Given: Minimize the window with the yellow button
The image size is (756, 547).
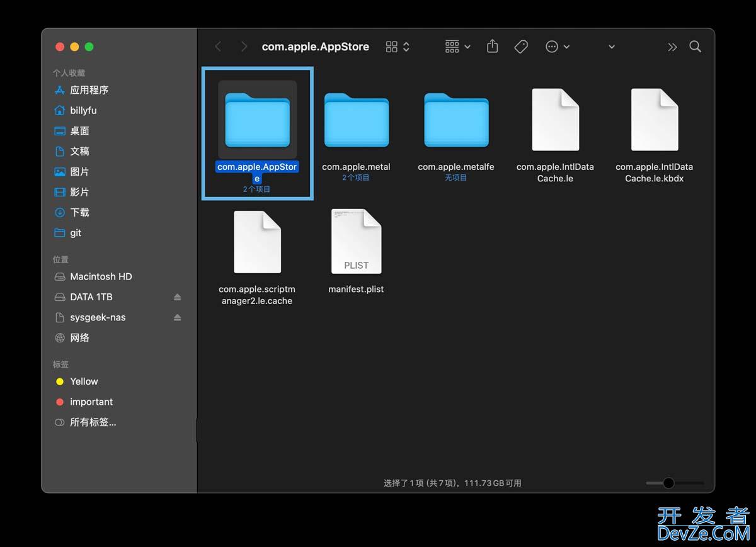Looking at the screenshot, I should (x=74, y=47).
